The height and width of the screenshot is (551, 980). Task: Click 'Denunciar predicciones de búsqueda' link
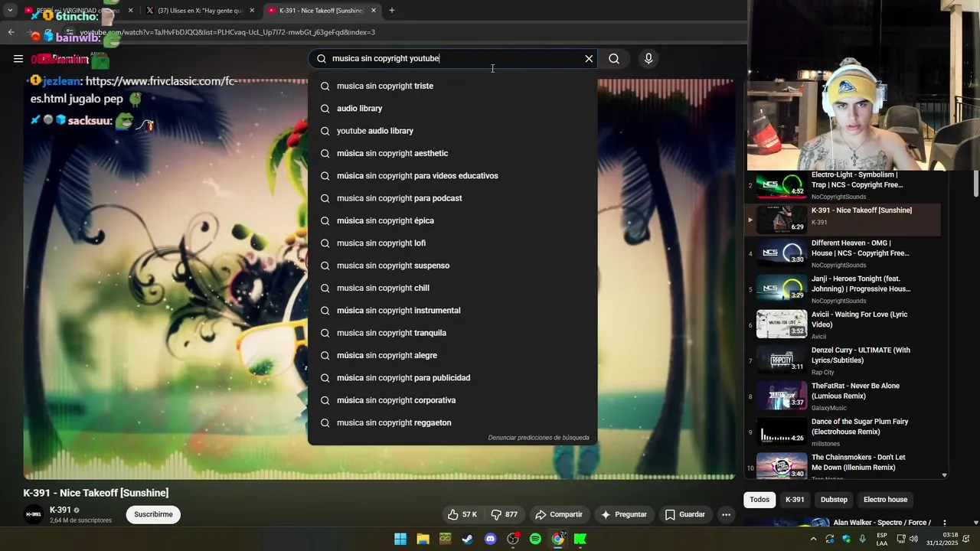[x=539, y=438]
